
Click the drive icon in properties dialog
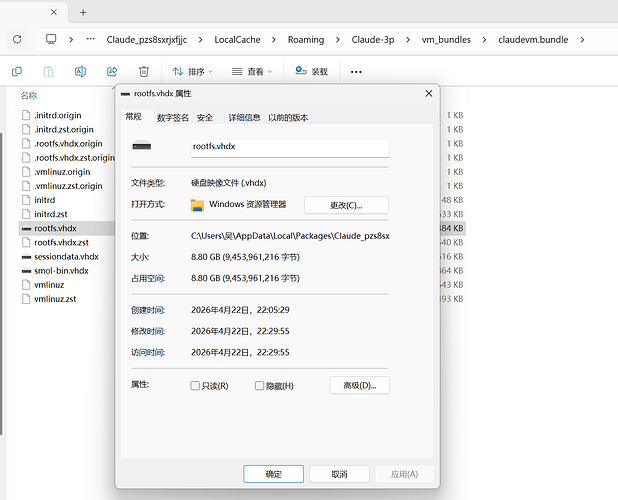(x=142, y=146)
